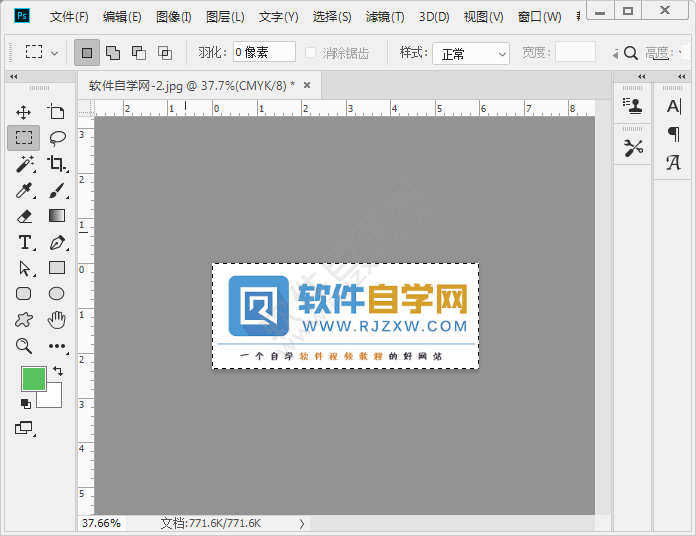The image size is (696, 536).
Task: Select the Rectangular Marquee tool in toolbox
Action: pyautogui.click(x=24, y=138)
